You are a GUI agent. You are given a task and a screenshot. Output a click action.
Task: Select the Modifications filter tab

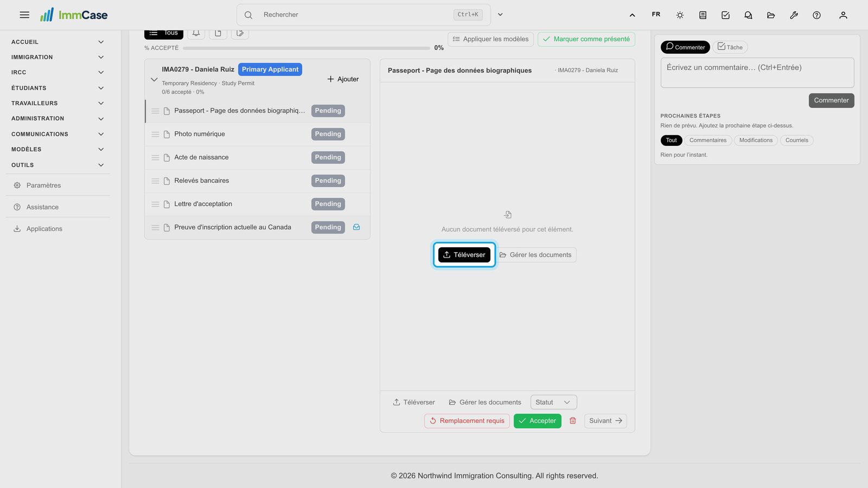tap(756, 140)
